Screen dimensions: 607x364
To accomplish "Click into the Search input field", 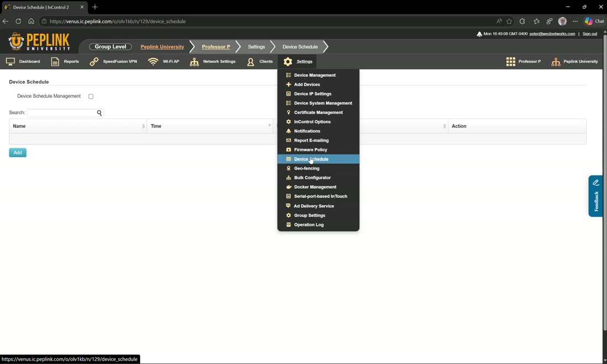I will coord(62,113).
